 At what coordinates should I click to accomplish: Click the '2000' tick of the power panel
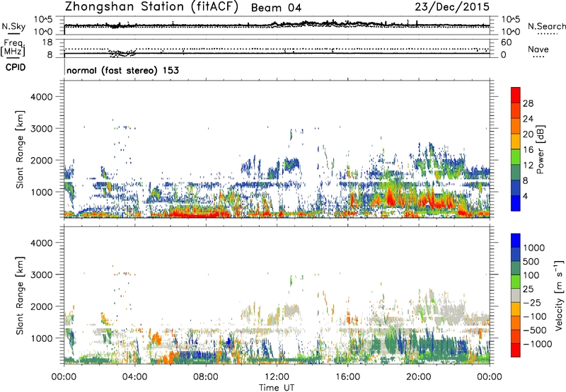[42, 161]
